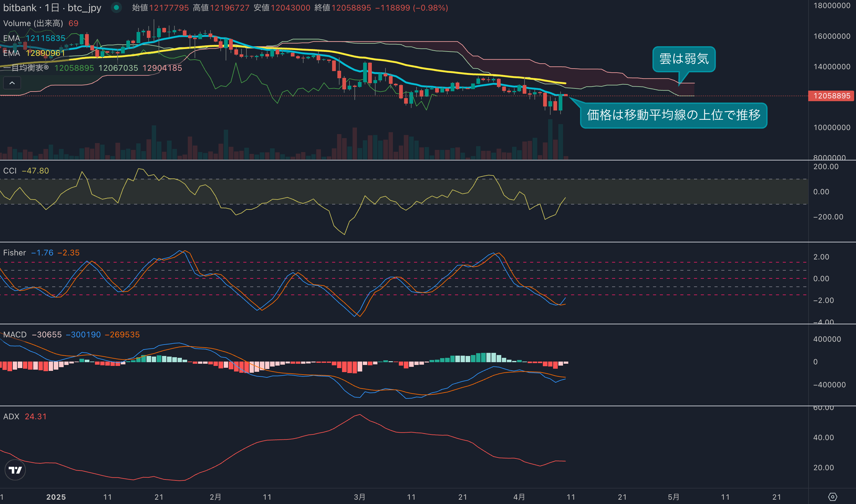Collapse the indicator legend with chevron
The width and height of the screenshot is (856, 504).
[12, 83]
